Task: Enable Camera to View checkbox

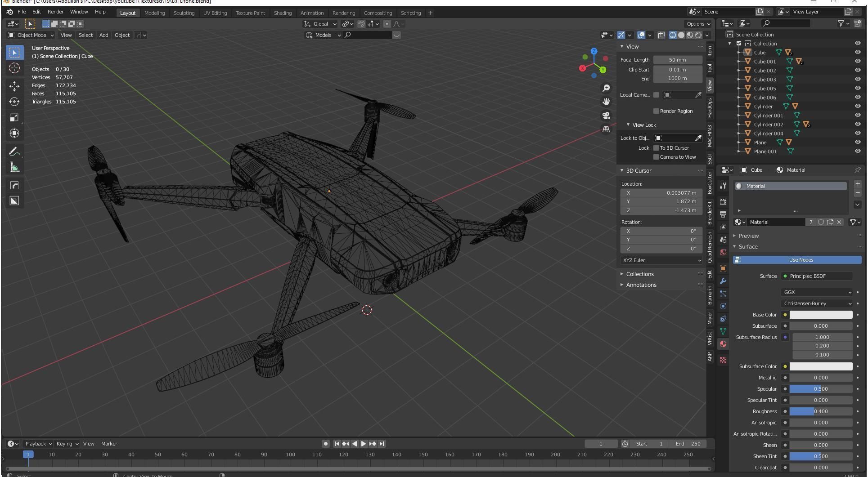Action: [656, 157]
